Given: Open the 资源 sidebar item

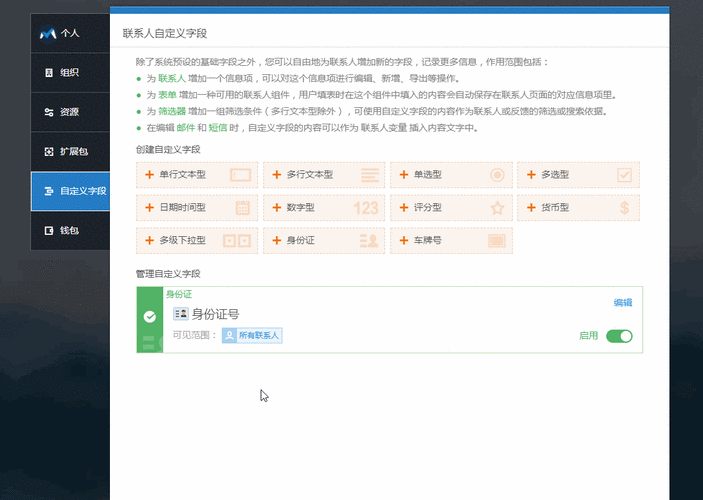Looking at the screenshot, I should coord(70,112).
